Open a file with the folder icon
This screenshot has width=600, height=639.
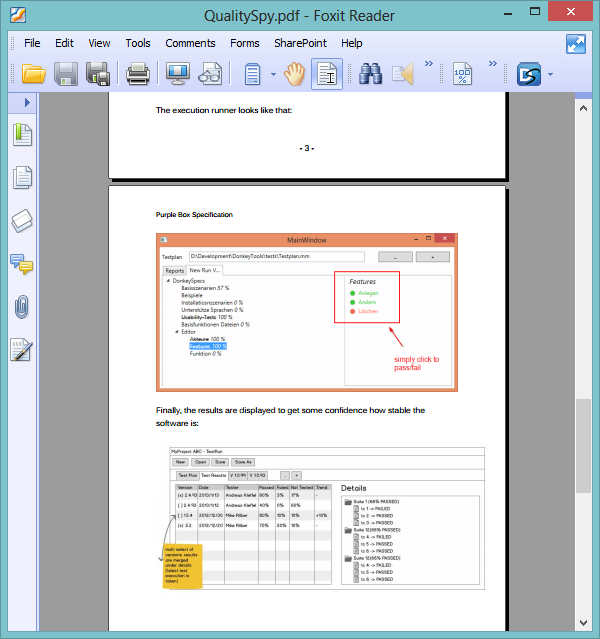pyautogui.click(x=33, y=74)
